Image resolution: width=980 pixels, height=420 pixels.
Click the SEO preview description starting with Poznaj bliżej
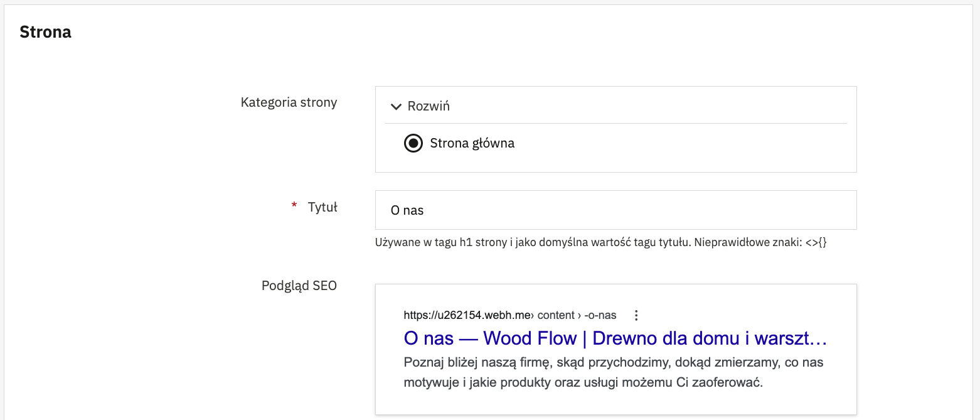(x=614, y=373)
